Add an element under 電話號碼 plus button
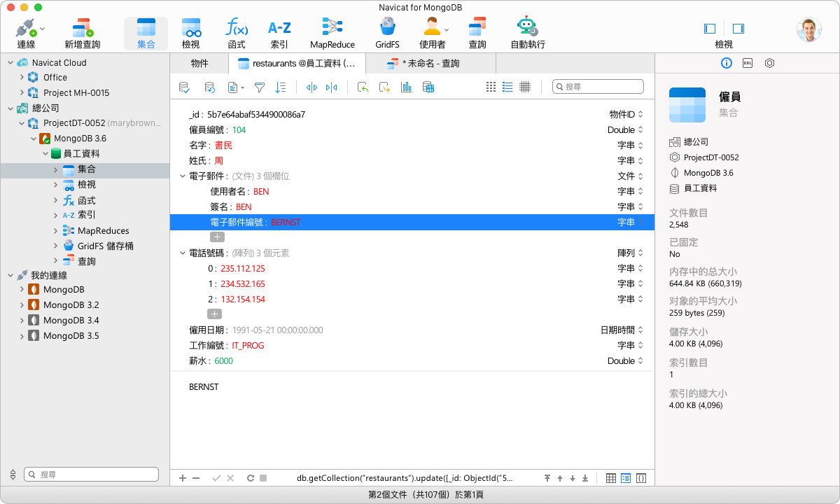Screen dimensions: 840x504 214,314
